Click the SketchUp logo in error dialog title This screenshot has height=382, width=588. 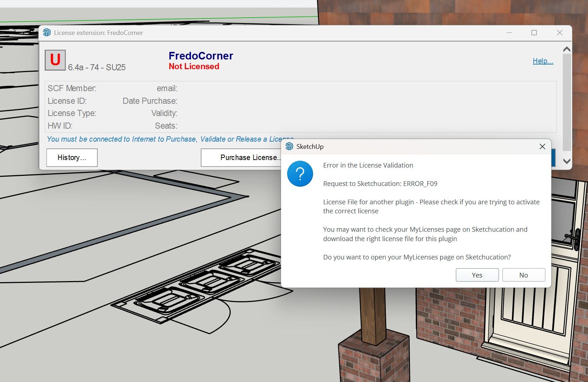pyautogui.click(x=289, y=146)
